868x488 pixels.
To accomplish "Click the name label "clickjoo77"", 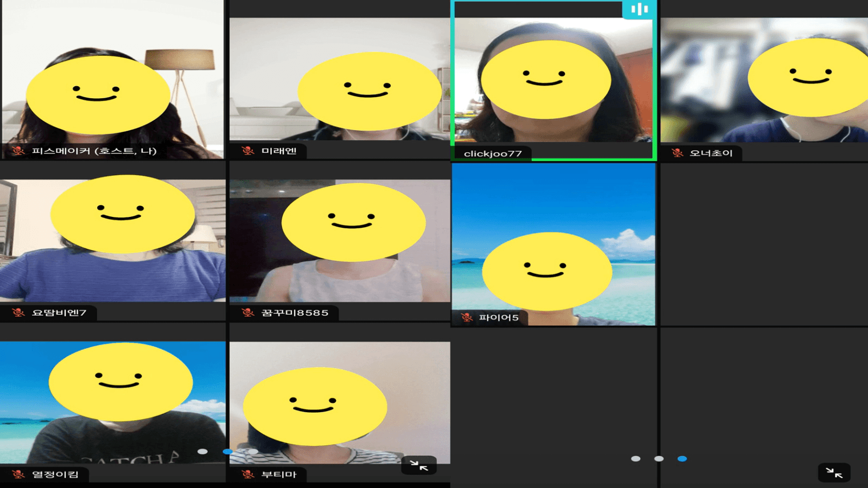I will [493, 154].
